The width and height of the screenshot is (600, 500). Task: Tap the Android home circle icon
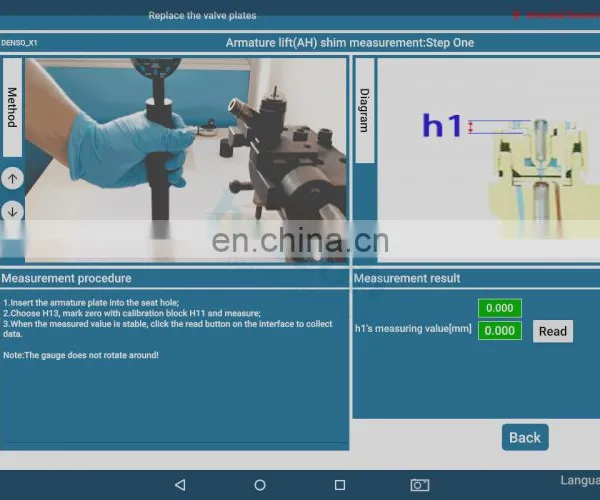click(260, 485)
